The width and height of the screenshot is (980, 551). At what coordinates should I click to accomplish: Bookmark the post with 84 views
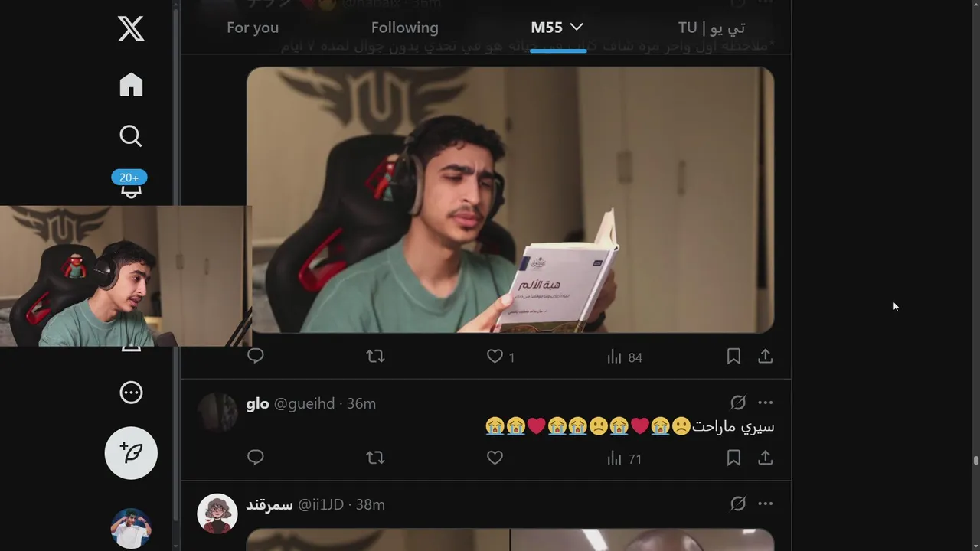click(x=733, y=357)
